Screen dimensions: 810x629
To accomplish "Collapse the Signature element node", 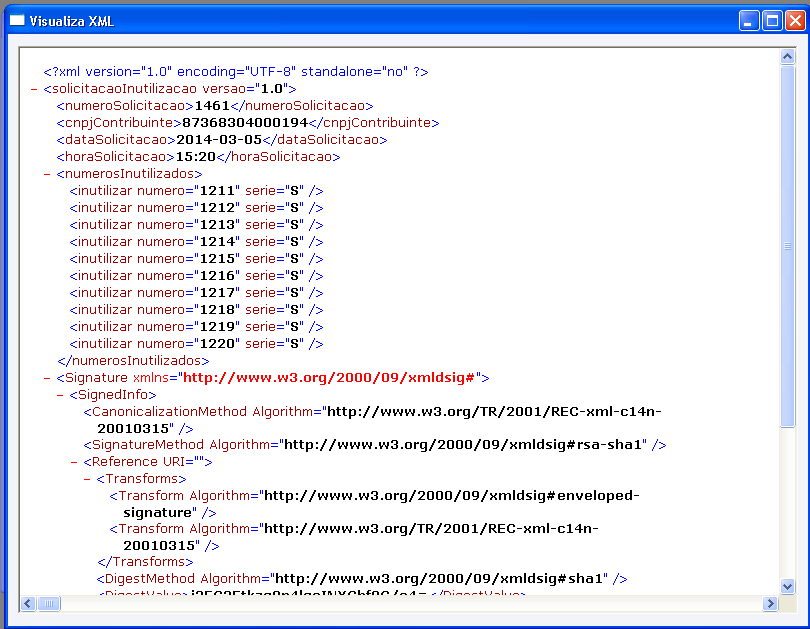I will coord(47,379).
